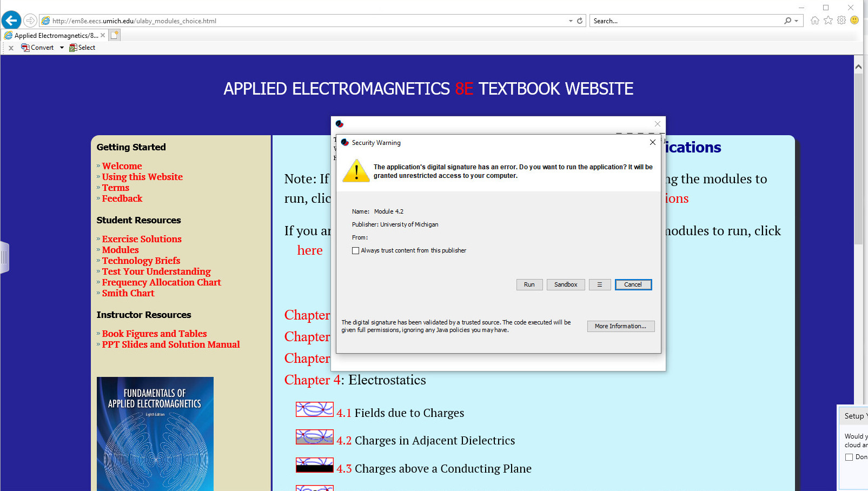Expand the address bar history dropdown
Image resolution: width=868 pixels, height=491 pixels.
click(571, 21)
